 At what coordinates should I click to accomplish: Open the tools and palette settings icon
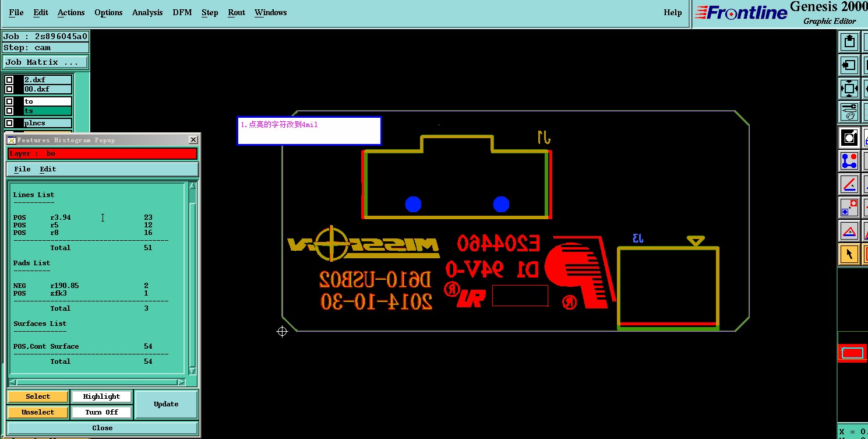click(849, 113)
